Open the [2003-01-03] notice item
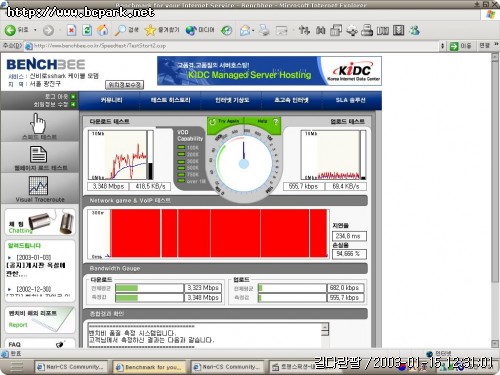This screenshot has height=375, width=500. click(37, 265)
